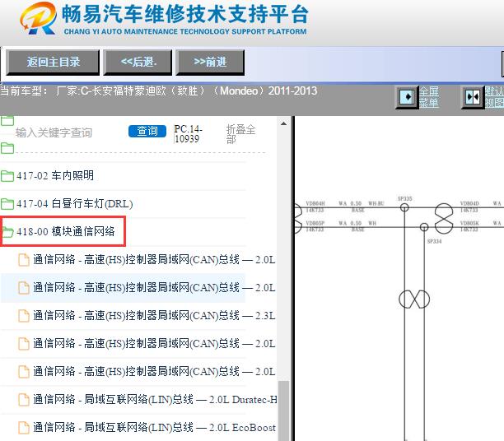This screenshot has height=441, width=504.
Task: Click the VDB04H wire label in the diagram
Action: (315, 203)
